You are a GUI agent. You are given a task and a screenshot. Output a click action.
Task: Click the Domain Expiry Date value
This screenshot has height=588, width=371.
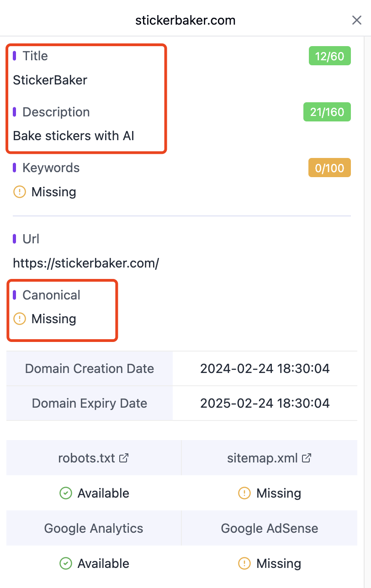click(265, 403)
